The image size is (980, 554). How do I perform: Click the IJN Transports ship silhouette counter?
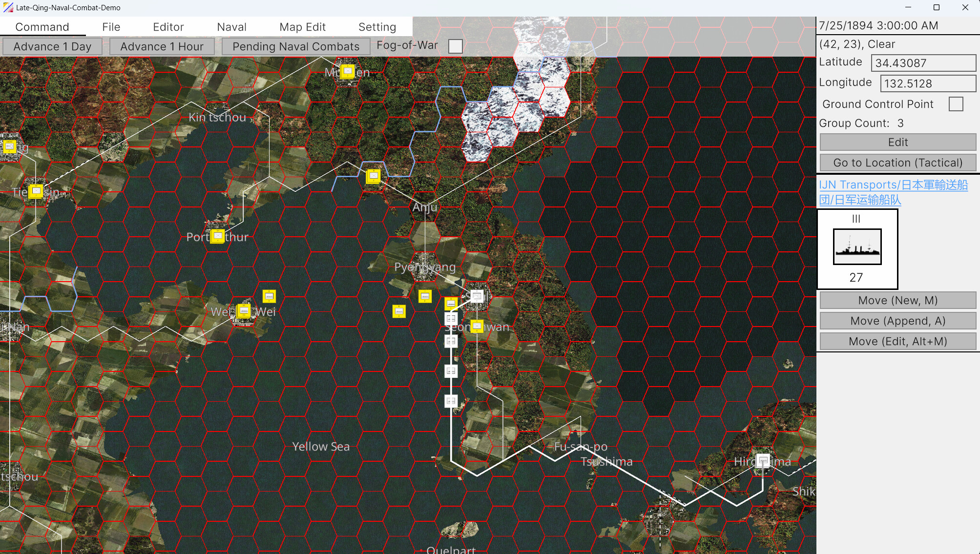(x=856, y=247)
